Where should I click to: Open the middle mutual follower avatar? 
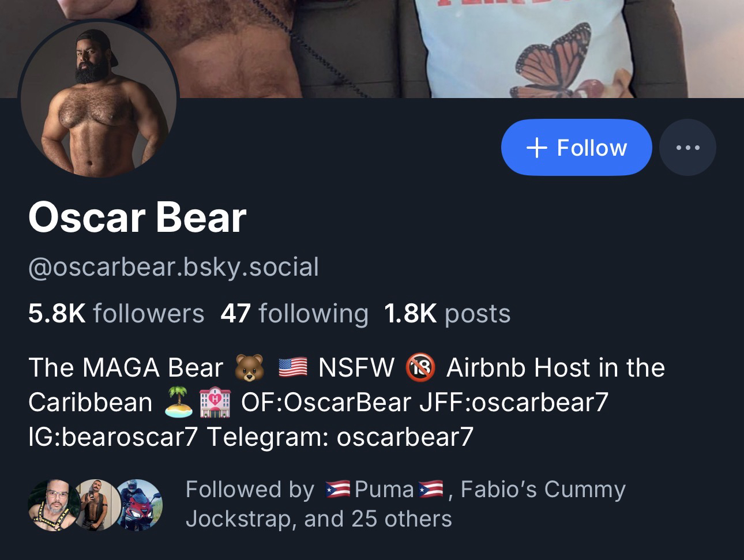tap(96, 505)
